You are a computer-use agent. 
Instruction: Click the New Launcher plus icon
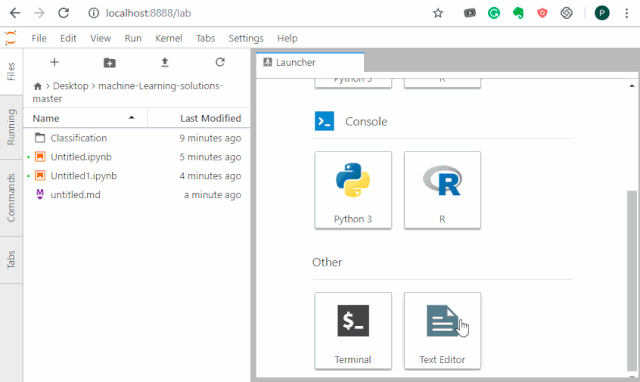click(54, 62)
